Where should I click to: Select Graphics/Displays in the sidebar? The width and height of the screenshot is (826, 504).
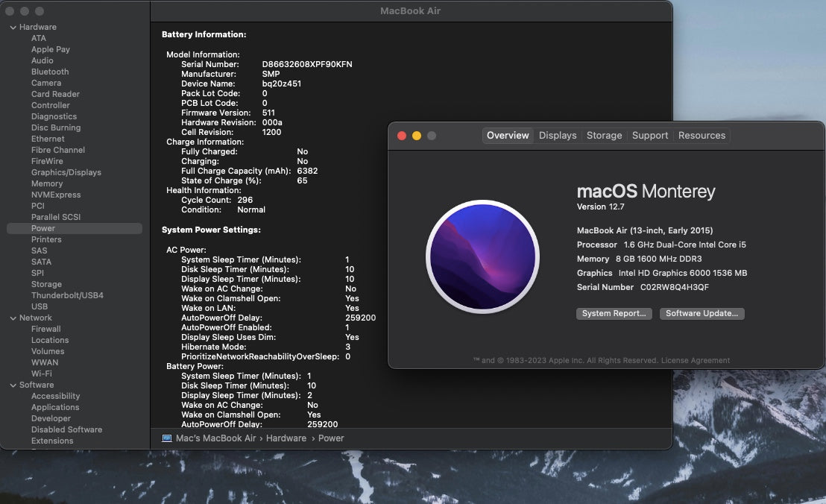(x=66, y=173)
